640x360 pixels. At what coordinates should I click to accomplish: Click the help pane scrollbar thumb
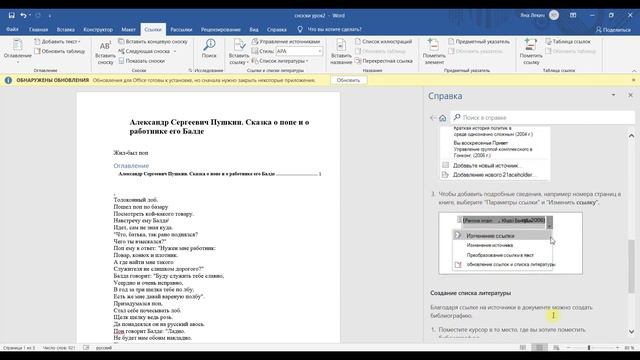pyautogui.click(x=631, y=266)
